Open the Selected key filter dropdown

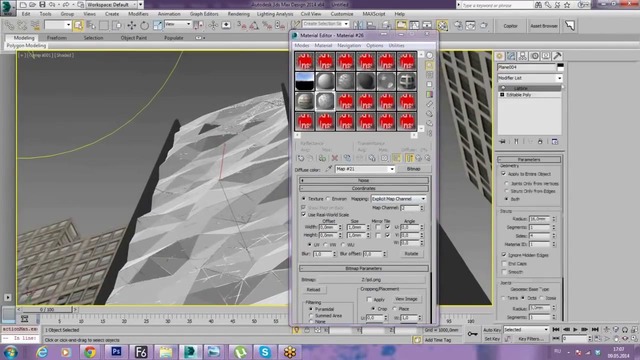(526, 329)
